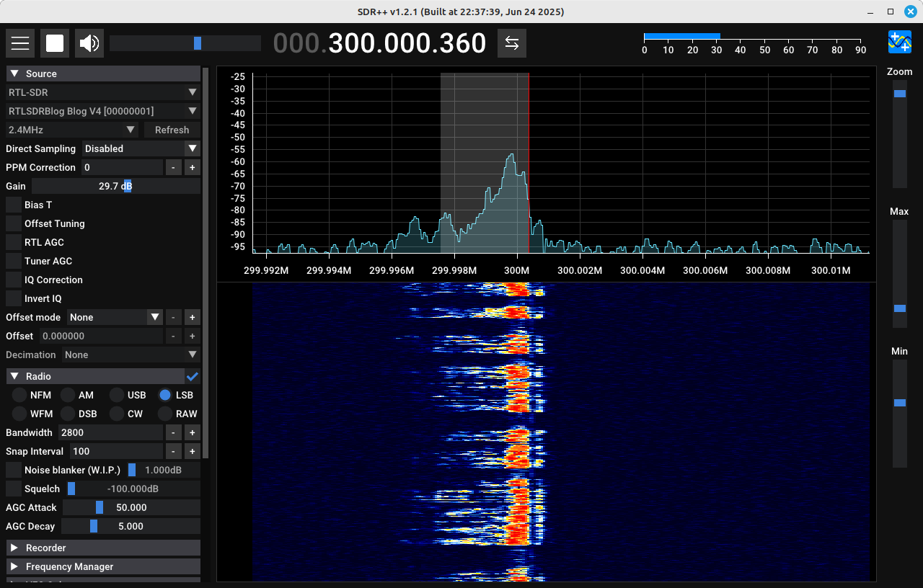Adjust the Squelch level slider
This screenshot has height=588, width=923.
tap(133, 489)
